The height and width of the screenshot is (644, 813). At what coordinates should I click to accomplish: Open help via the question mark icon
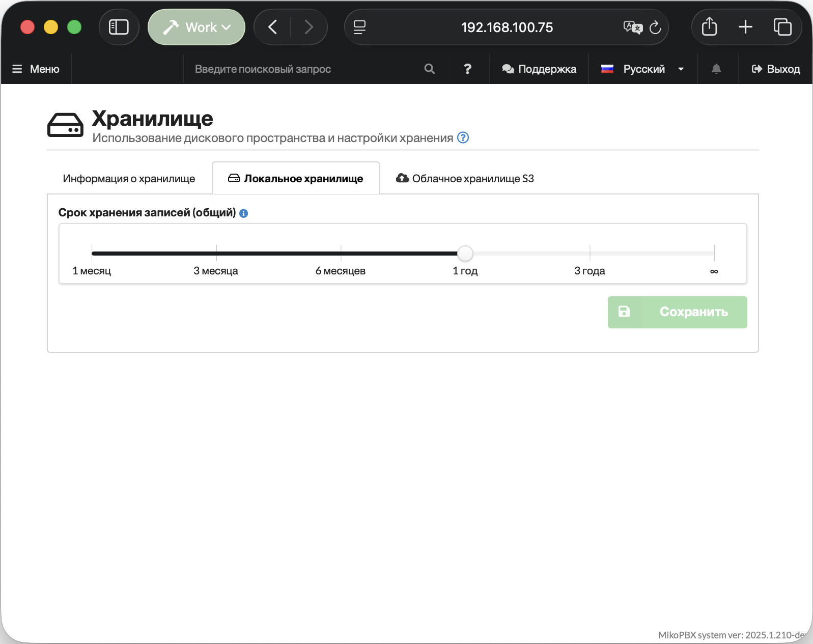(467, 69)
